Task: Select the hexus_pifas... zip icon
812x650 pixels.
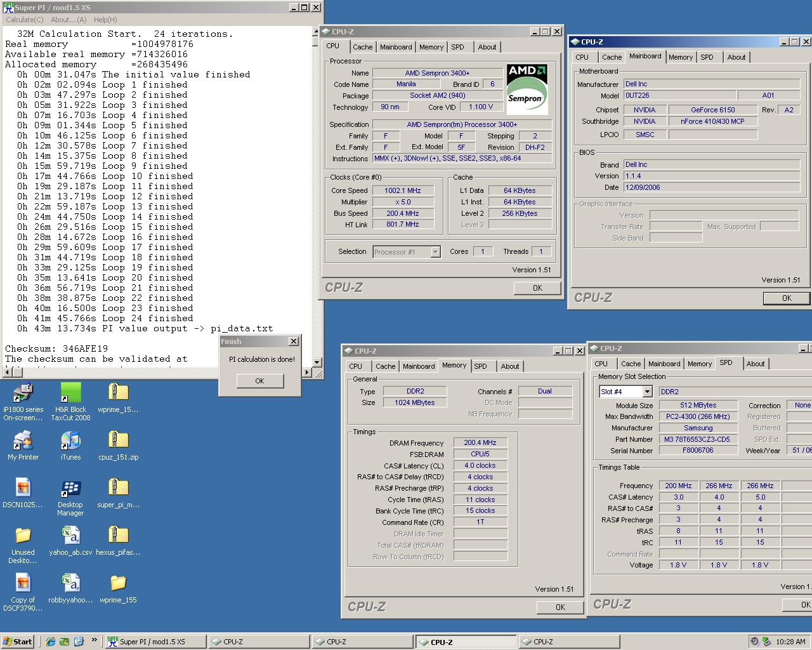Action: [x=118, y=536]
